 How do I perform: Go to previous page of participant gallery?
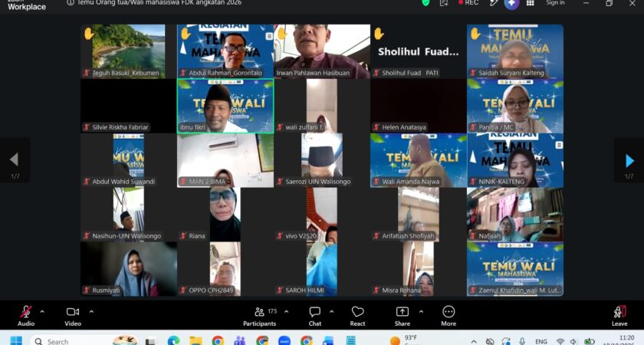15,159
